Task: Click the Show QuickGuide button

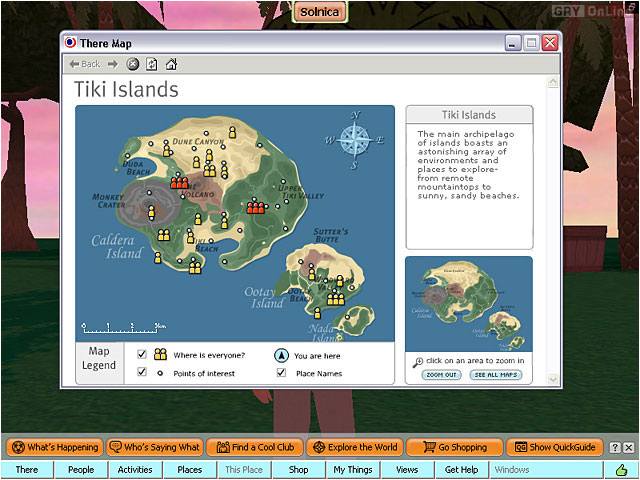Action: (555, 447)
